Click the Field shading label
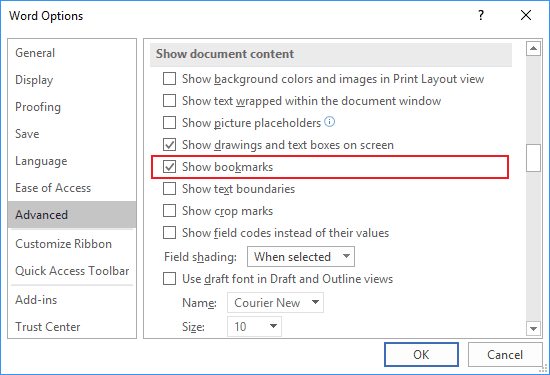Screen dimensions: 550x375 point(200,257)
